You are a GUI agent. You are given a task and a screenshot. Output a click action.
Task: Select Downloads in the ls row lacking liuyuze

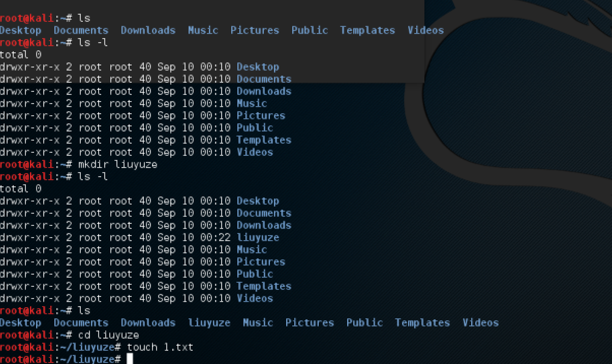tap(148, 30)
